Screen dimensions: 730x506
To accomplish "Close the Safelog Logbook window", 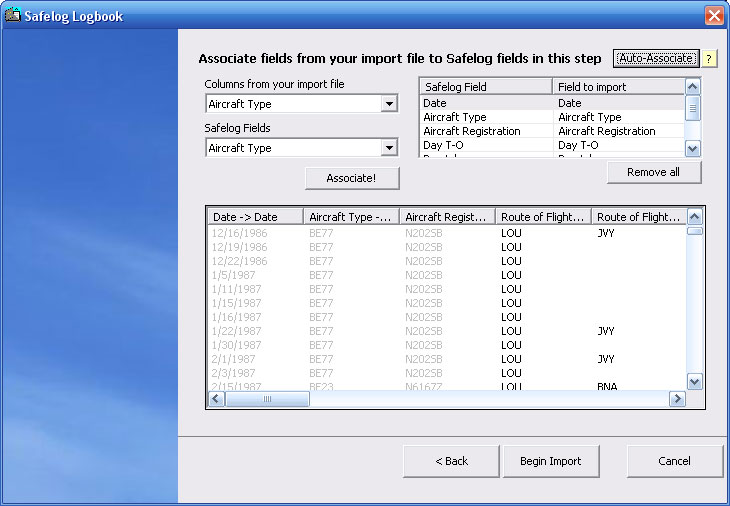I will coord(714,15).
